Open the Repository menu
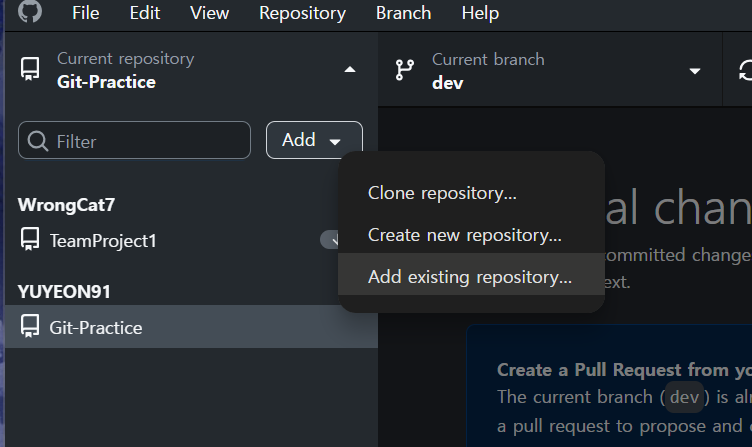The height and width of the screenshot is (447, 752). tap(302, 13)
